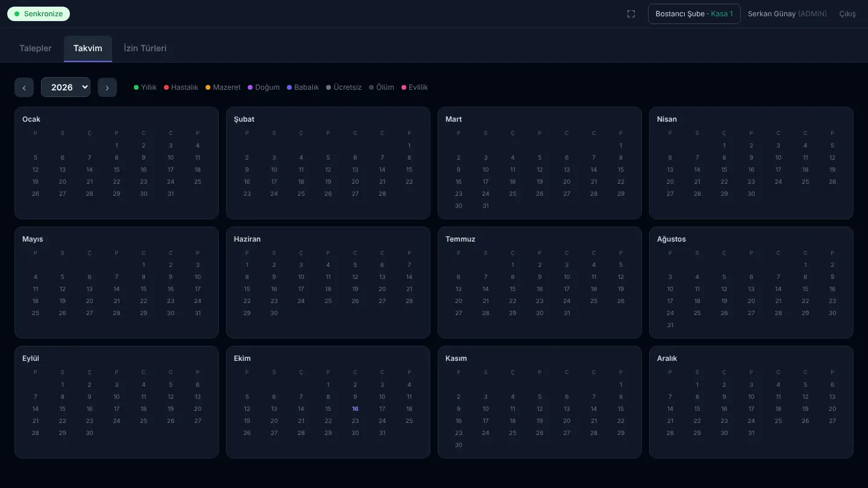868x488 pixels.
Task: Select highlighted day 16 in Ekim
Action: point(355,409)
